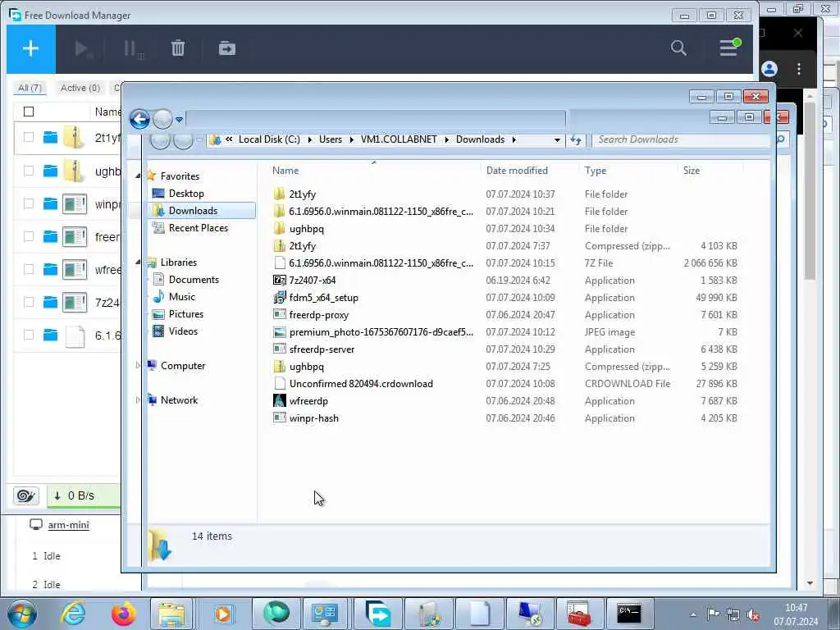
Task: Add new download with plus button
Action: (x=30, y=48)
